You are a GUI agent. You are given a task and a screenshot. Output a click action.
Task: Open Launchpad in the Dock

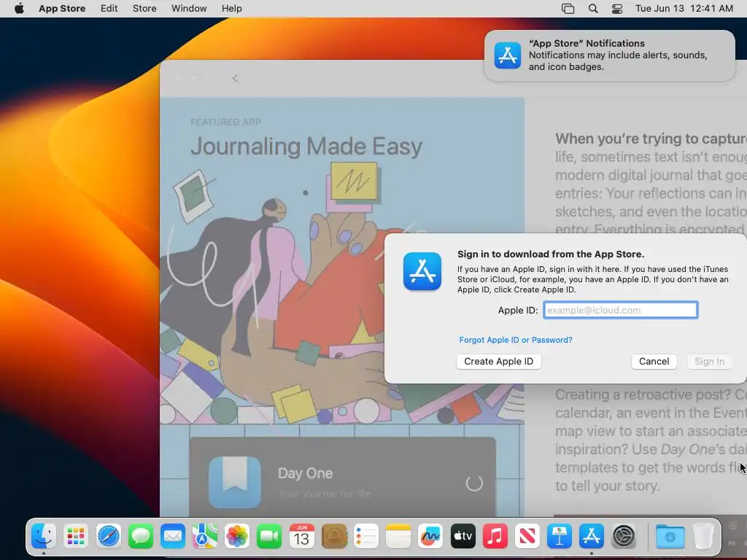[76, 537]
